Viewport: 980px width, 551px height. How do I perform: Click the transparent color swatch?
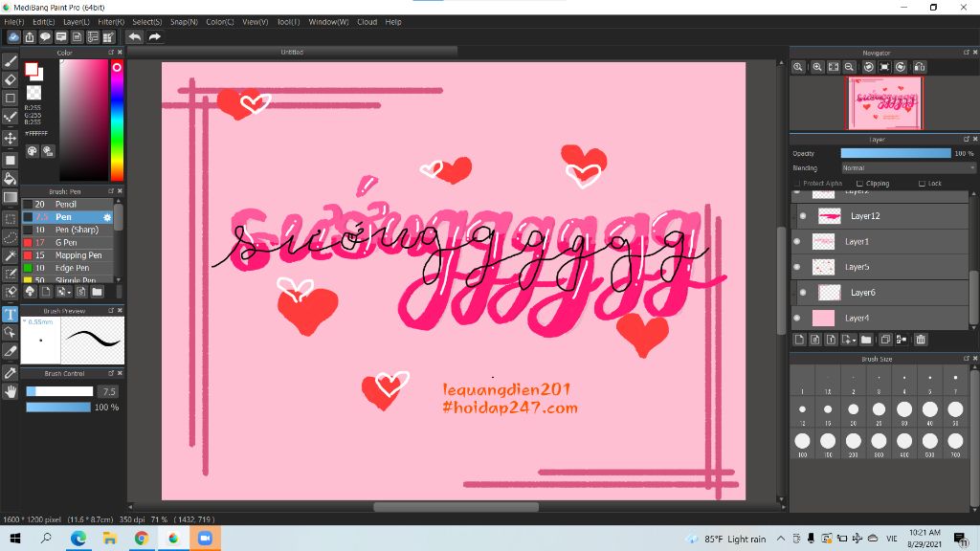(33, 93)
